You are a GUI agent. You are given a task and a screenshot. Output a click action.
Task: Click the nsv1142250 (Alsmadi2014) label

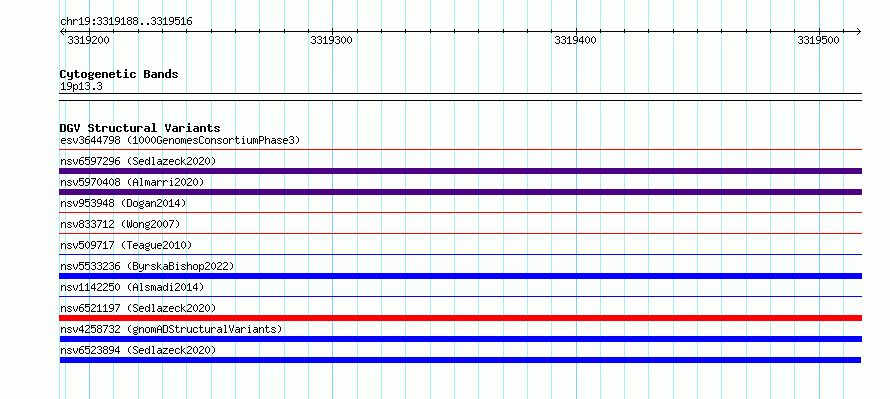click(132, 287)
